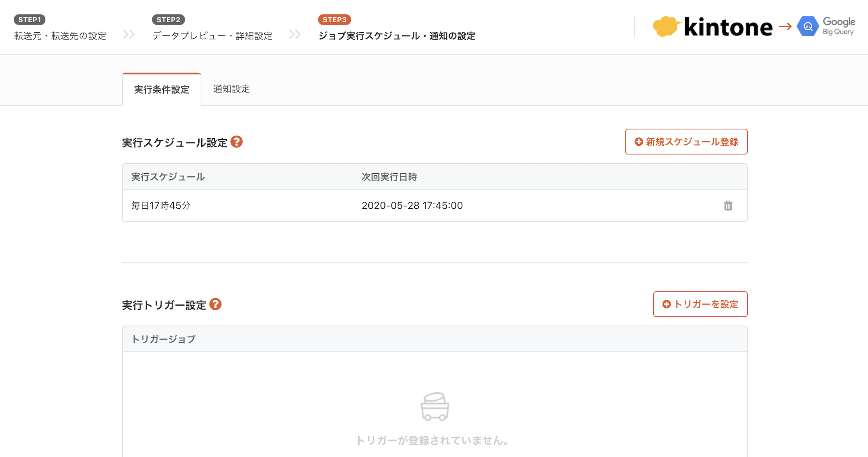This screenshot has height=457, width=868.
Task: Click the 新規スケジュール登録 button
Action: coord(686,142)
